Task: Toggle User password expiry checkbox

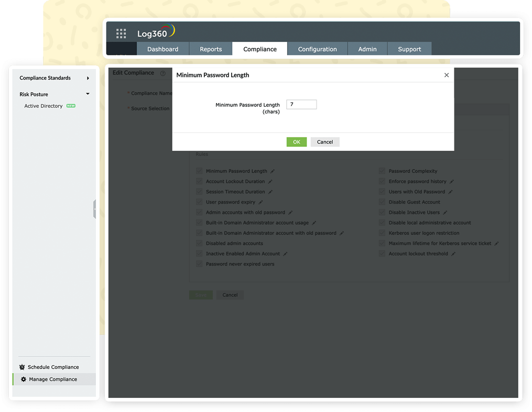Action: coord(199,202)
